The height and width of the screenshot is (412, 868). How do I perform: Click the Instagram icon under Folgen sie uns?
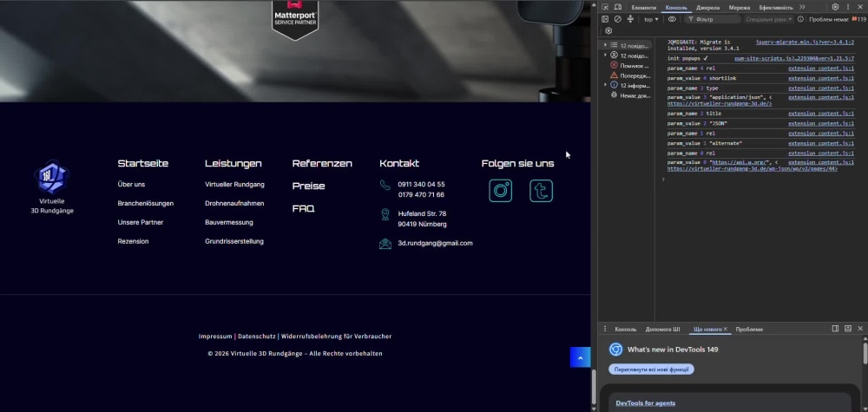pyautogui.click(x=501, y=191)
